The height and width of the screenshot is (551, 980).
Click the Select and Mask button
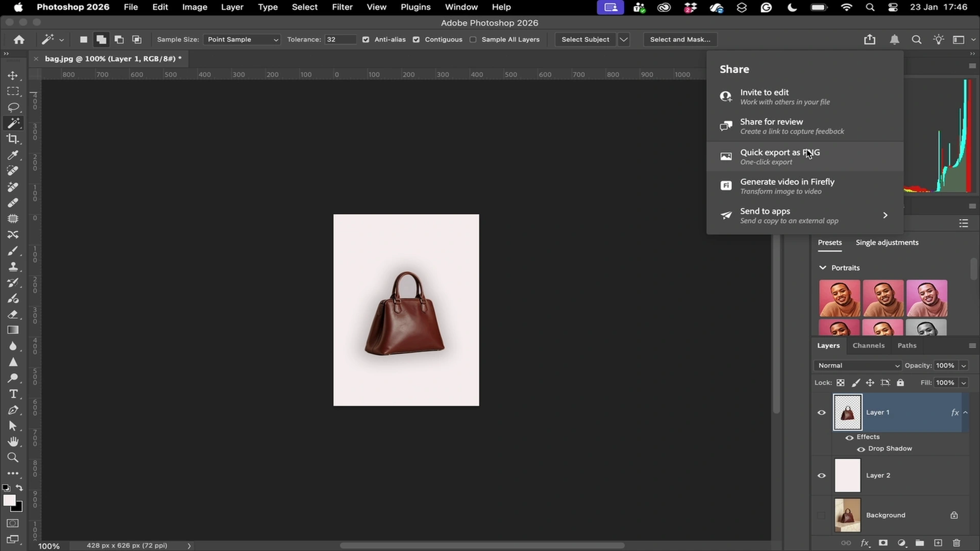click(x=680, y=39)
